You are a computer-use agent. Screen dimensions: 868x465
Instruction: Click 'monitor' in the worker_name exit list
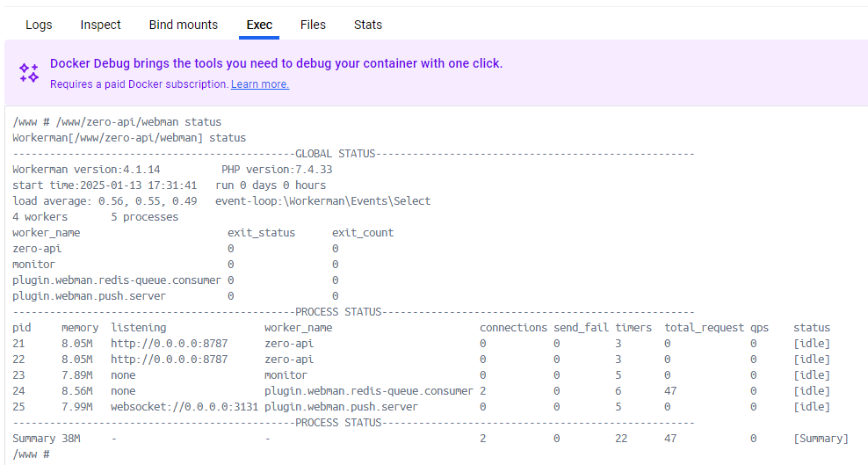tap(33, 265)
